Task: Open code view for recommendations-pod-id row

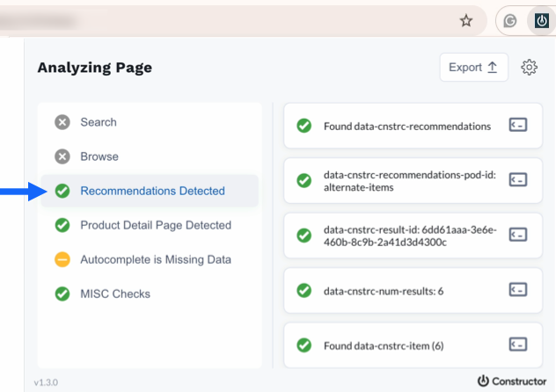Action: (x=517, y=180)
